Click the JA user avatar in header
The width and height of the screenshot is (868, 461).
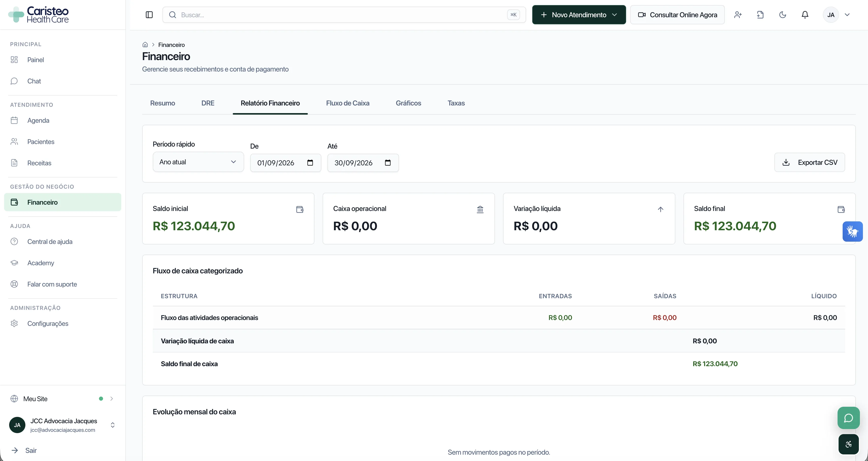coord(831,15)
